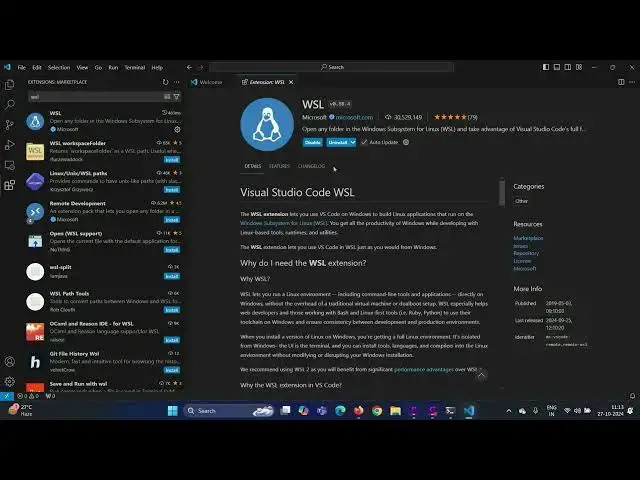640x480 pixels.
Task: Open the Uninstall dropdown arrow
Action: tap(353, 142)
